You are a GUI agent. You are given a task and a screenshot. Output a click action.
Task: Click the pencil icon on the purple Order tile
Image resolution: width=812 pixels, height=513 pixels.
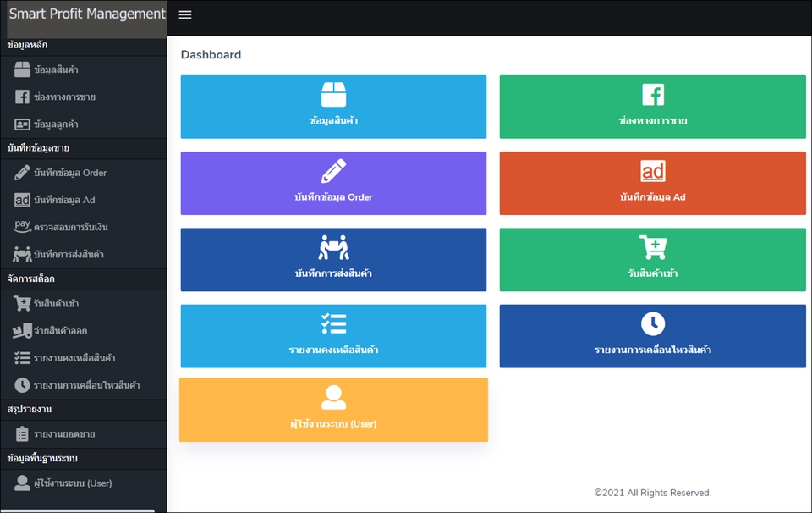pyautogui.click(x=333, y=170)
